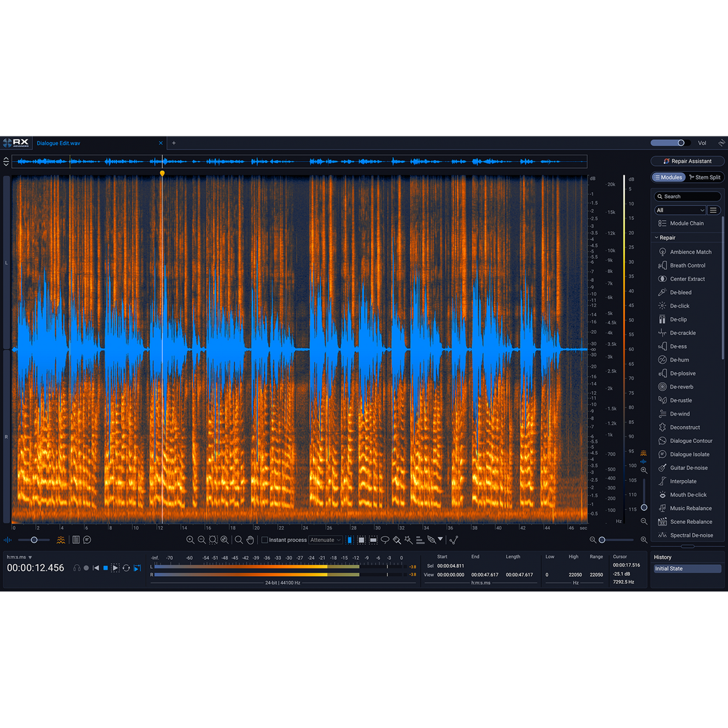Enable Instant process checkbox
The image size is (728, 728).
pyautogui.click(x=265, y=540)
